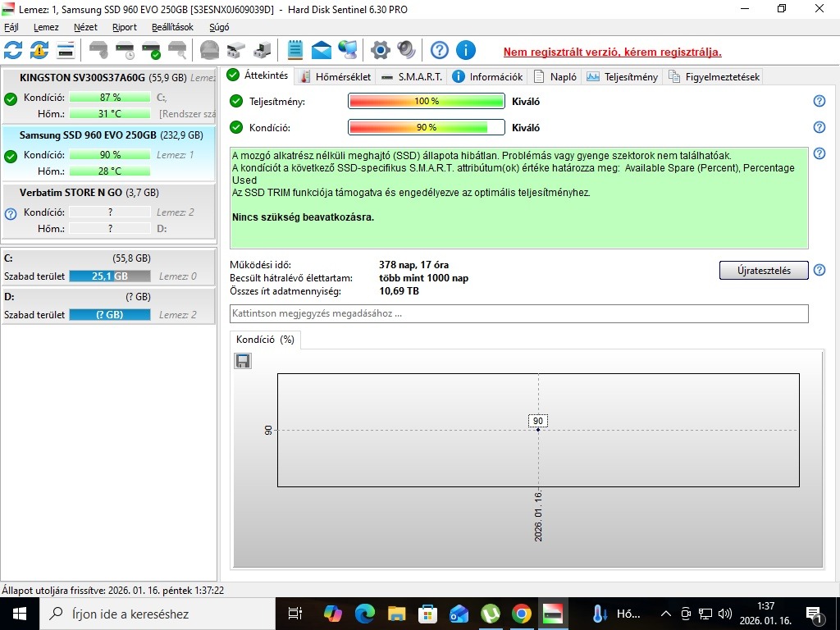Click the refresh-with-warning-triangle toolbar icon
Screen dimensions: 840x630
[x=39, y=50]
